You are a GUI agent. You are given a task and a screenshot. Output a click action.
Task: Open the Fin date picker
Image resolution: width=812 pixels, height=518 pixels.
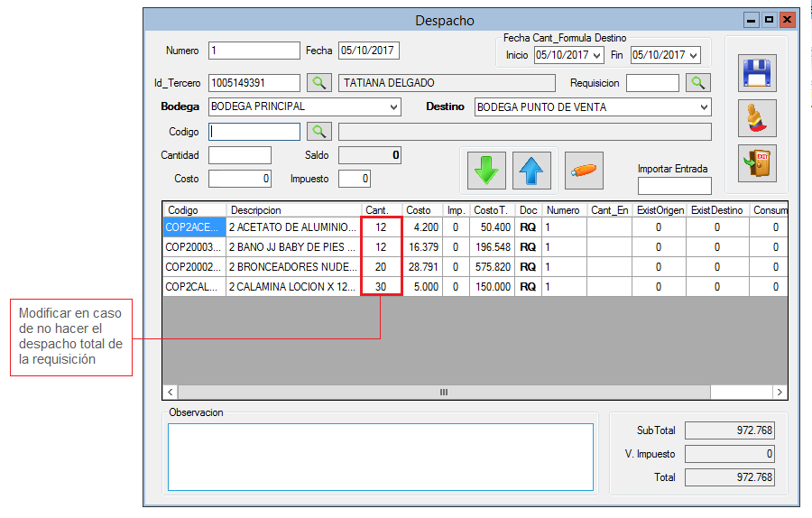tap(693, 55)
